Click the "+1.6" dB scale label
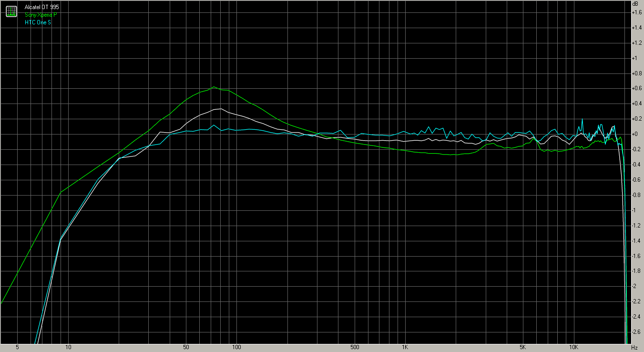The image size is (644, 352). 636,12
